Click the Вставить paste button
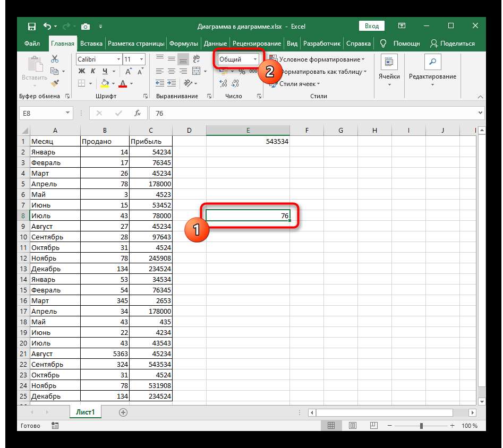 (35, 70)
